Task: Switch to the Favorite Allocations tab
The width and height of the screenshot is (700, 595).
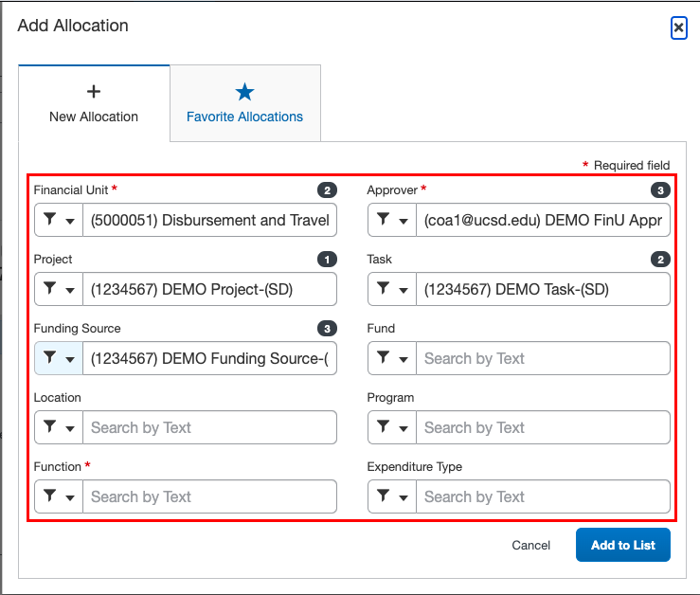Action: point(244,104)
